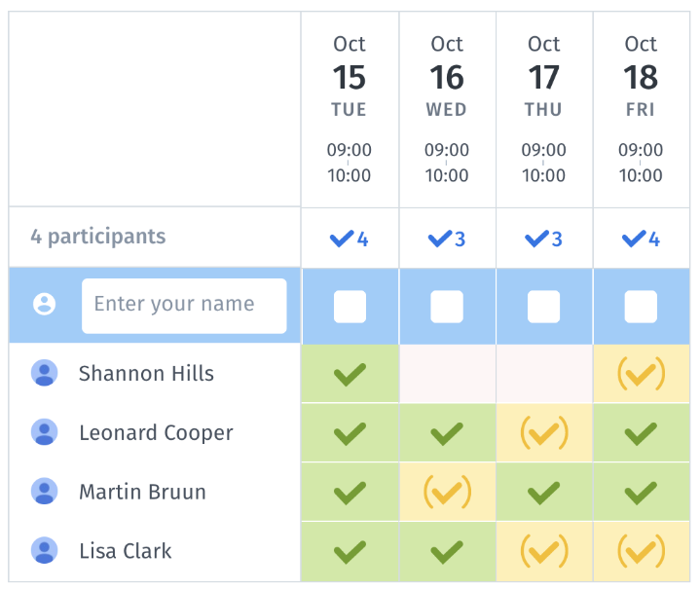Click the blue checkmark count for Oct 18
Image resolution: width=700 pixels, height=590 pixels.
641,240
